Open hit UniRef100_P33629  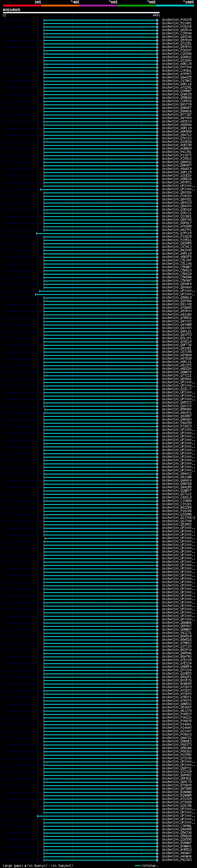pyautogui.click(x=176, y=236)
